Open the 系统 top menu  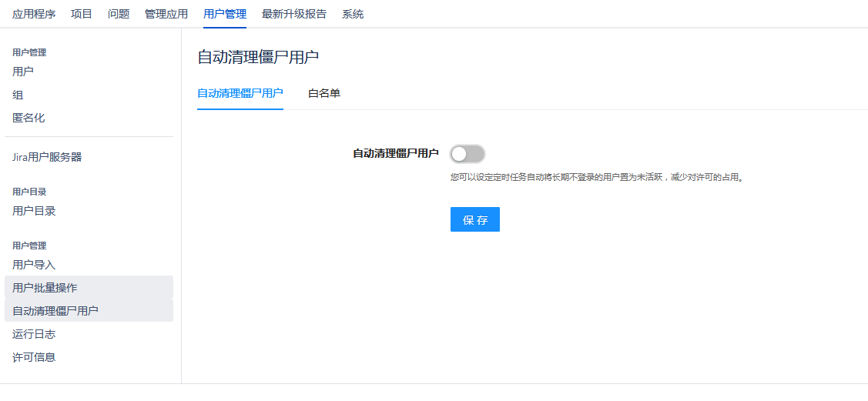click(x=353, y=14)
